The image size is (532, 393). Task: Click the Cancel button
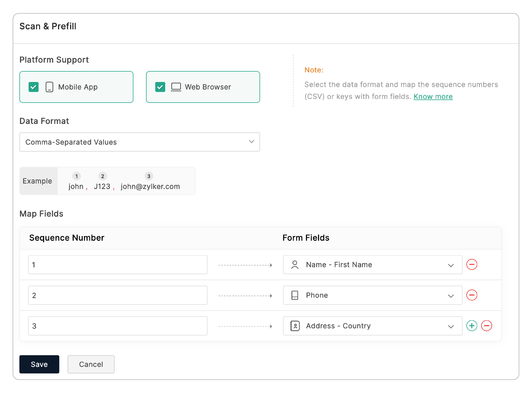click(91, 364)
